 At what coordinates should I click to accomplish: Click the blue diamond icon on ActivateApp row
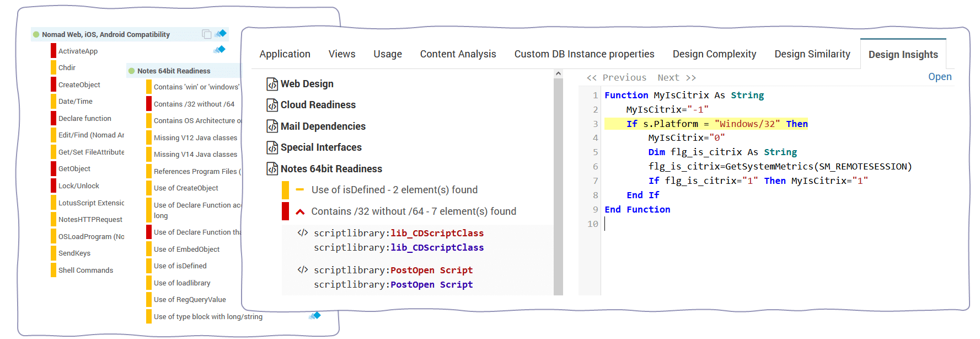click(x=219, y=50)
